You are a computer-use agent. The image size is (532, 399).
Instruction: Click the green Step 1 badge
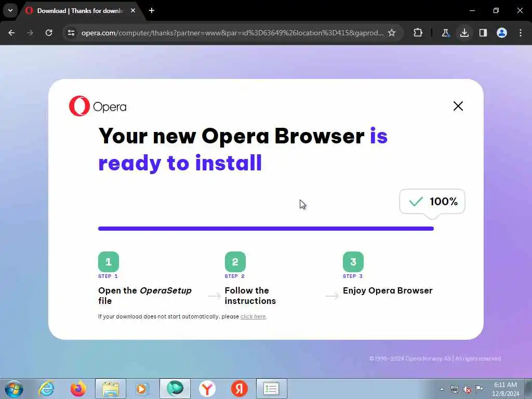pos(109,262)
